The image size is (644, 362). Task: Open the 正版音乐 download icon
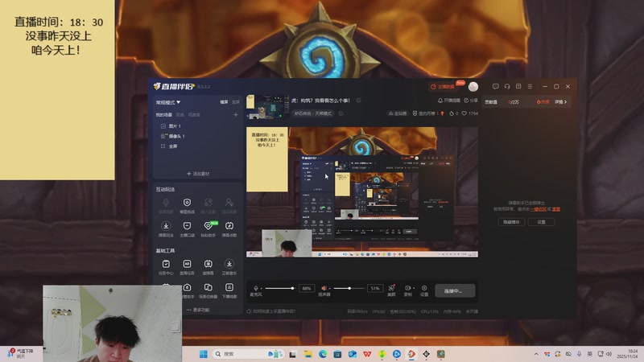point(229,264)
